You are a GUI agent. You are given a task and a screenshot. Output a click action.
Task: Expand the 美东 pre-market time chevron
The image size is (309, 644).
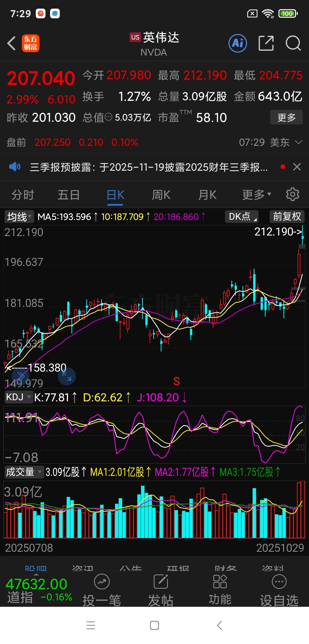pyautogui.click(x=298, y=142)
